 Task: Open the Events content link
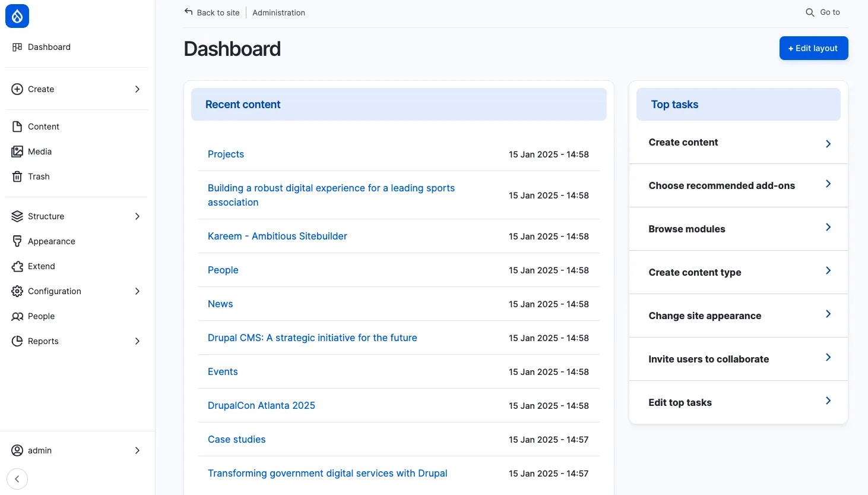click(x=223, y=371)
